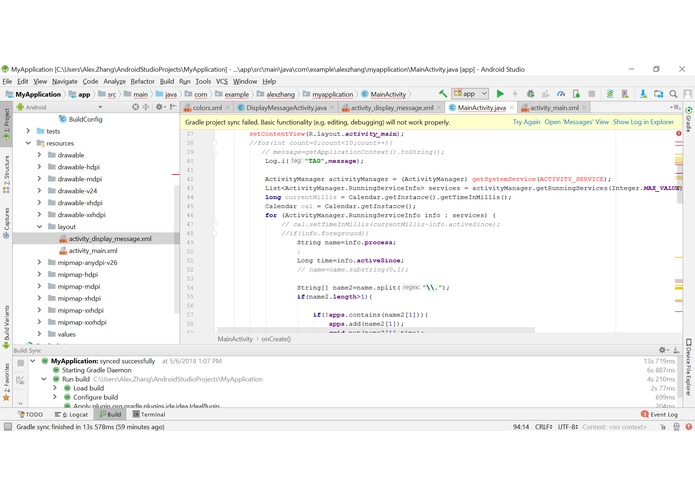The height and width of the screenshot is (494, 695).
Task: Switch to colors.xml editor tab
Action: click(x=207, y=108)
